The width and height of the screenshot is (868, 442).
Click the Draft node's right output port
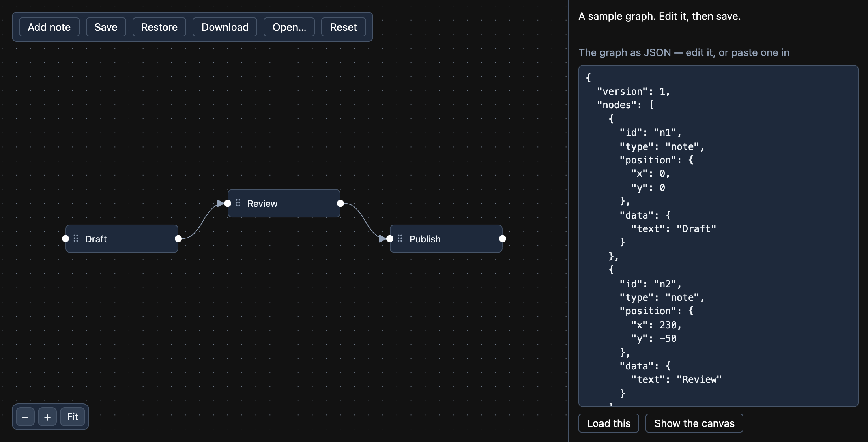178,238
